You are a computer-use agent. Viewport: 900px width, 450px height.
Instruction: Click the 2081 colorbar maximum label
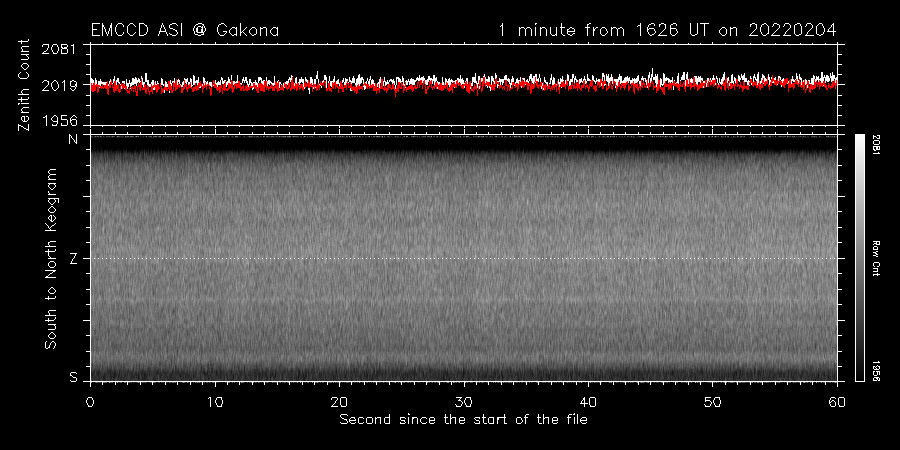pyautogui.click(x=876, y=145)
